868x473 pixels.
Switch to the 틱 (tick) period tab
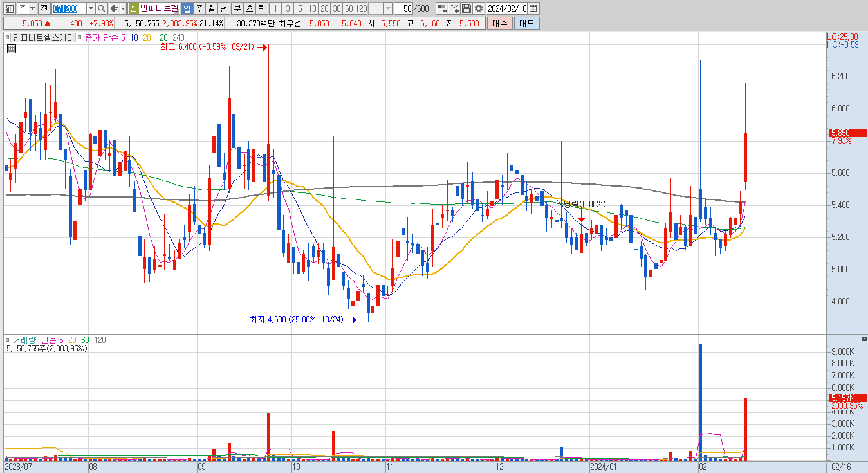coord(261,8)
